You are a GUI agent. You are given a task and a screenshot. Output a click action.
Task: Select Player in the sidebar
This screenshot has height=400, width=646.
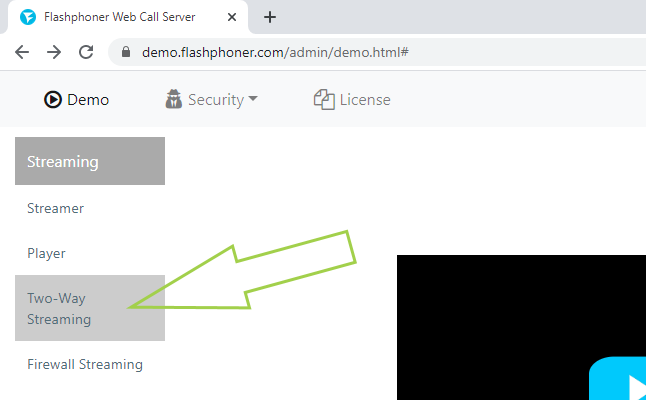coord(46,253)
